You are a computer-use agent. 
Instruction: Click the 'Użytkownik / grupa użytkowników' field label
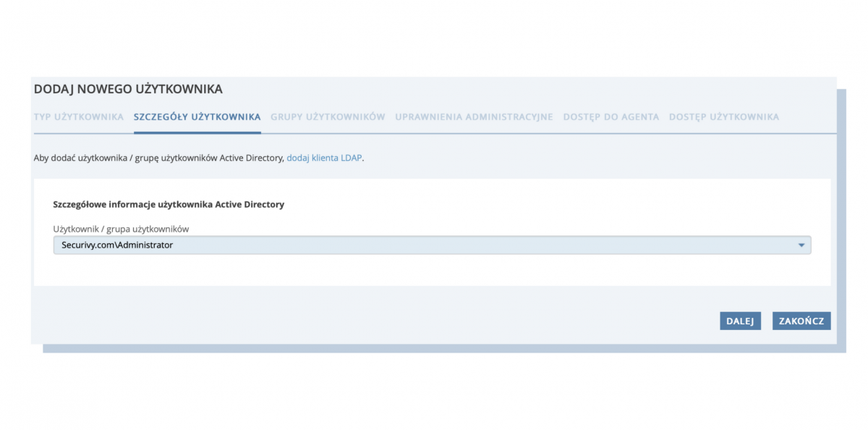pyautogui.click(x=121, y=229)
